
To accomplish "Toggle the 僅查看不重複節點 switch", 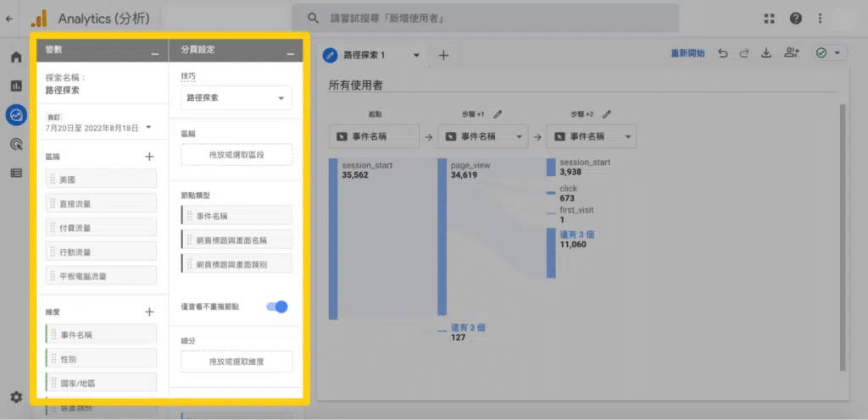I will [x=277, y=307].
